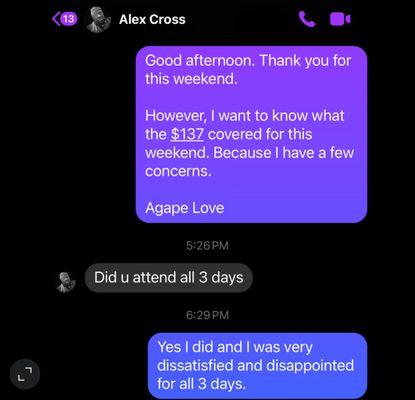This screenshot has width=415, height=400.
Task: Tap the expand fullscreen corner-brackets icon
Action: coord(25,374)
